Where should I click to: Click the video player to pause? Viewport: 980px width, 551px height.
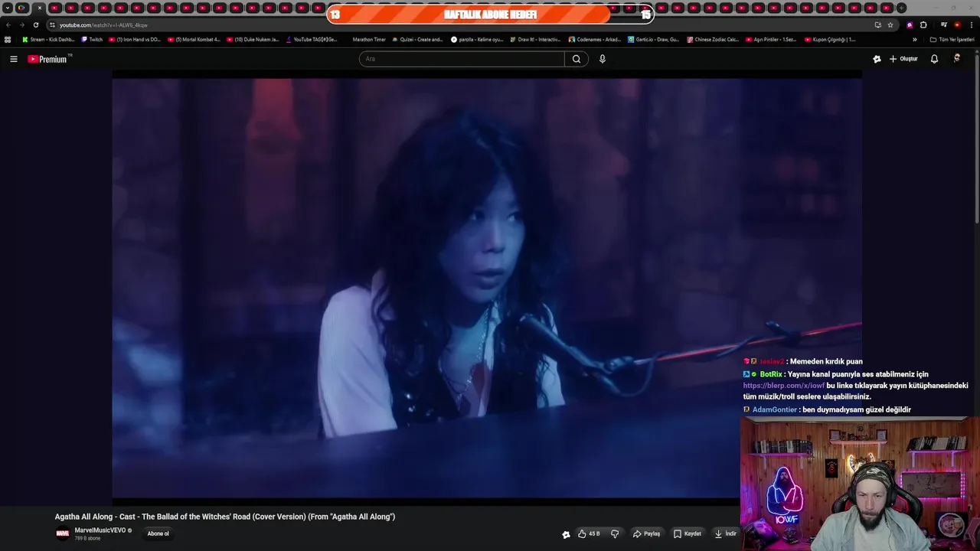click(487, 287)
